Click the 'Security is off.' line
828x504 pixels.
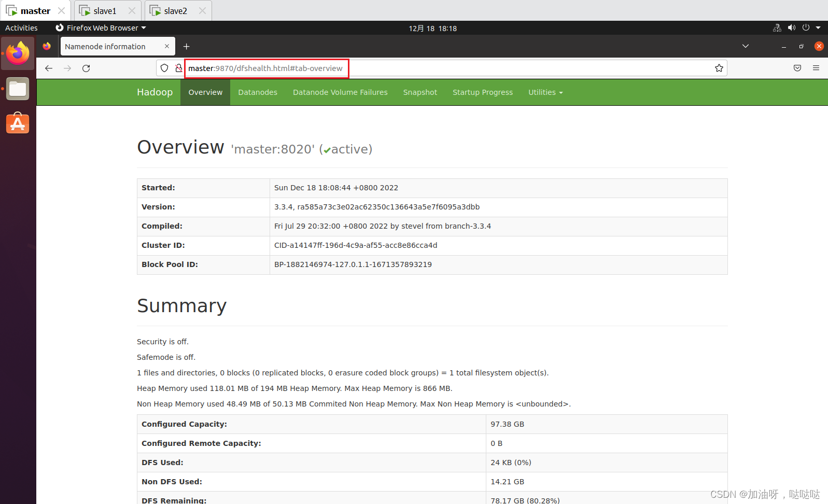(x=163, y=342)
